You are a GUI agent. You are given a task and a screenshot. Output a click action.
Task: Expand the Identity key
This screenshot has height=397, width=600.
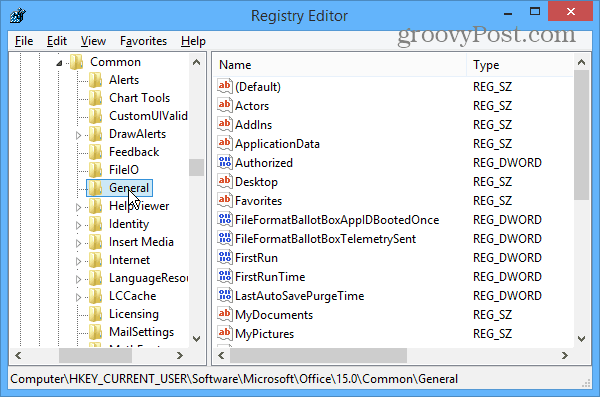click(x=78, y=225)
